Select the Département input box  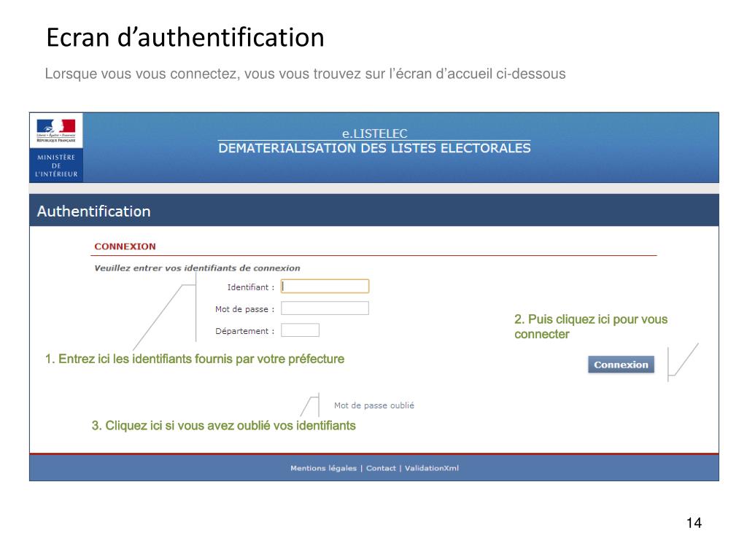click(300, 330)
